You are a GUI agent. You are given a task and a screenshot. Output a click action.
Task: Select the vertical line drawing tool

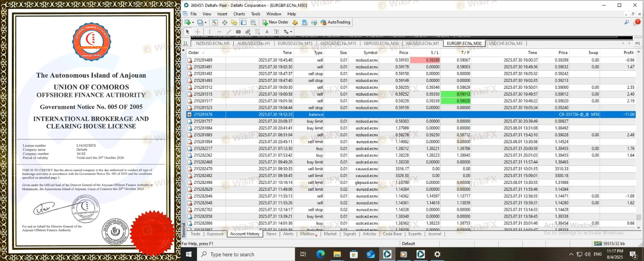[210, 32]
